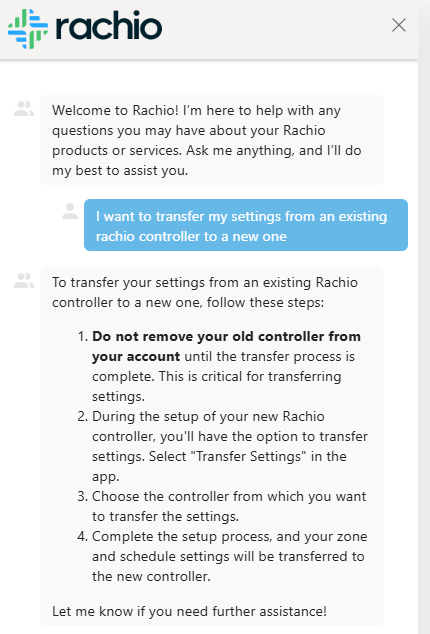
Task: Click the bot avatar beside transfer instructions
Action: click(x=24, y=281)
